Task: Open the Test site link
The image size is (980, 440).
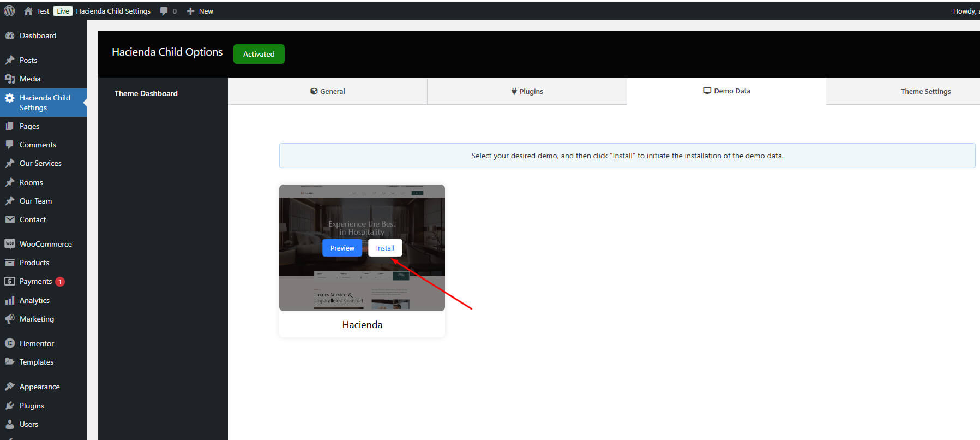Action: (x=43, y=11)
